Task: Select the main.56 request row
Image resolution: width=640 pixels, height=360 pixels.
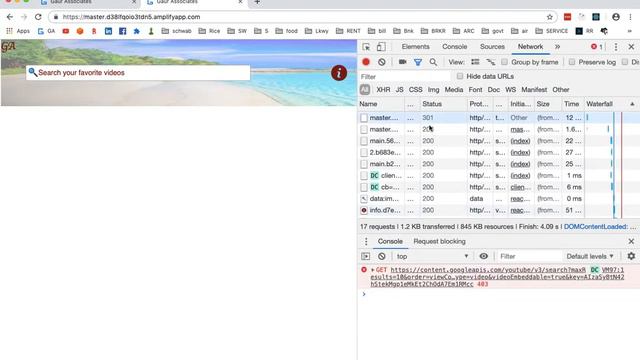Action: [x=499, y=141]
